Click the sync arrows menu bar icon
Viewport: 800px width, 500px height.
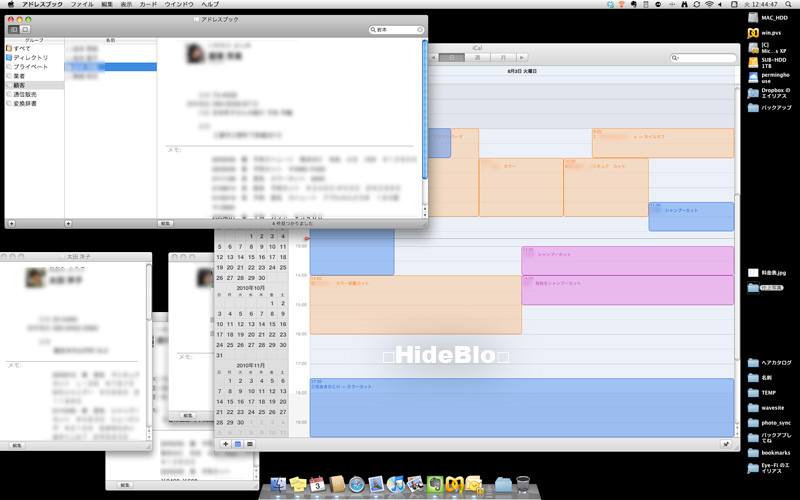point(696,4)
